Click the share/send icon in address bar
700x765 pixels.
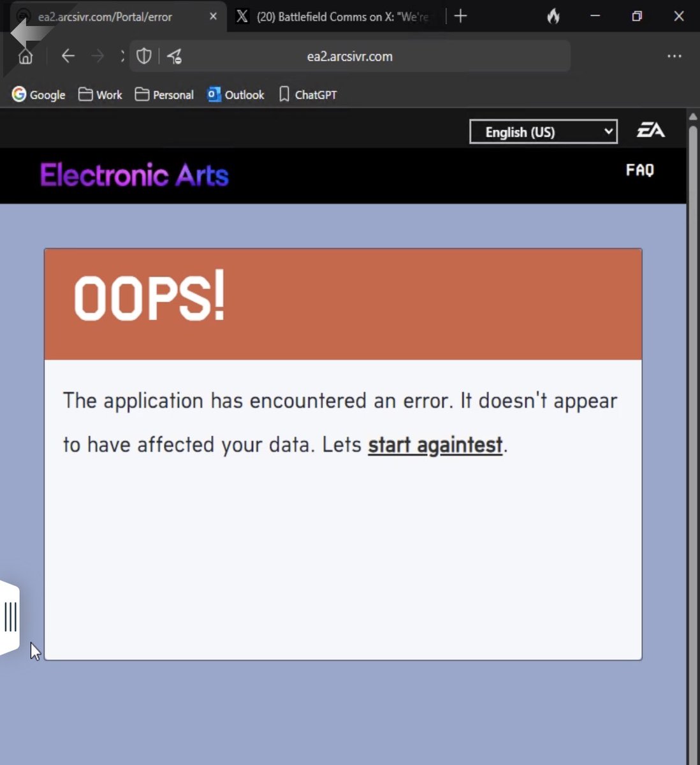174,57
